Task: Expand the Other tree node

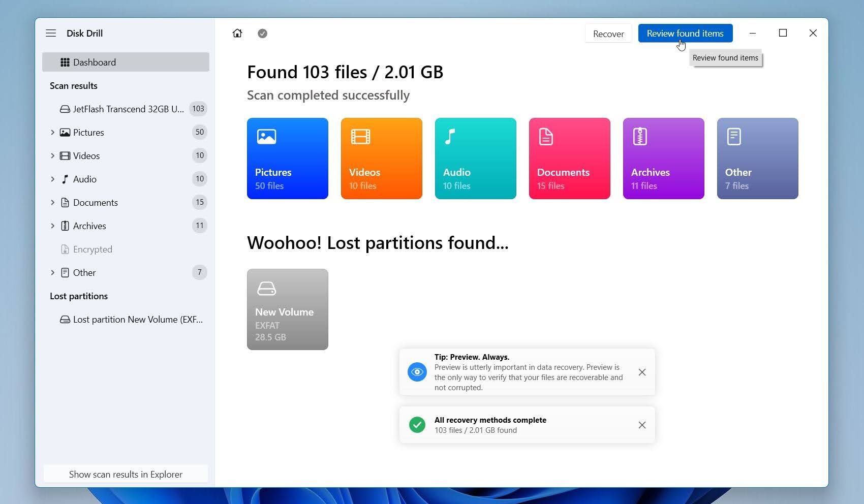Action: pyautogui.click(x=52, y=272)
